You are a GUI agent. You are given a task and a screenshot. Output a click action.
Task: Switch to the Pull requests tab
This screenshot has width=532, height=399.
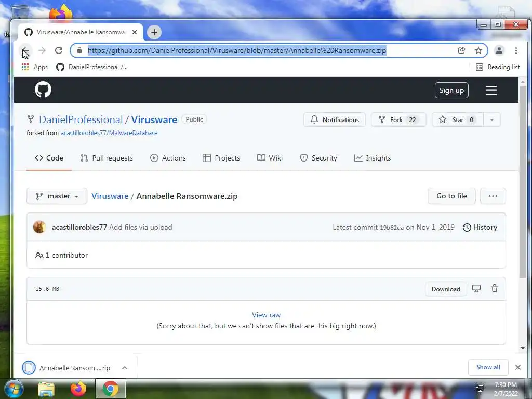107,158
